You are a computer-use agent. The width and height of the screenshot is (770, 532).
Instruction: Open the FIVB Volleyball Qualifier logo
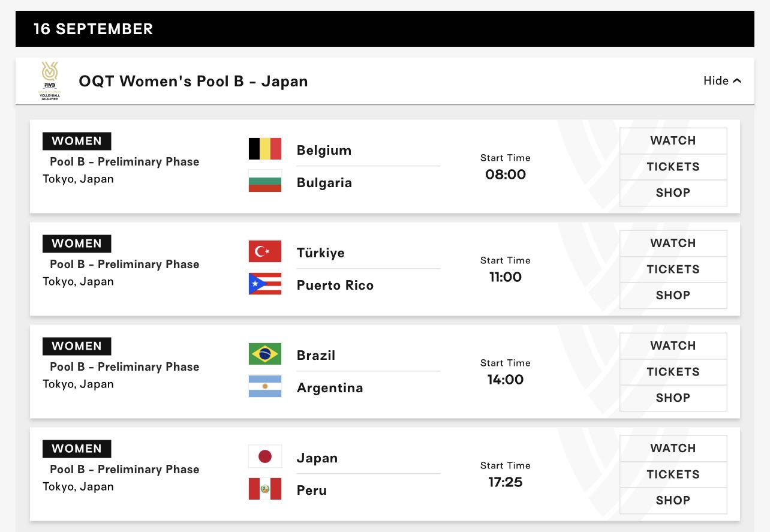(x=49, y=81)
